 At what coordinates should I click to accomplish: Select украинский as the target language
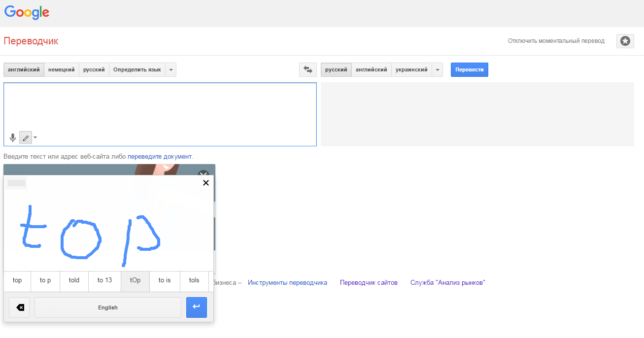(x=411, y=70)
